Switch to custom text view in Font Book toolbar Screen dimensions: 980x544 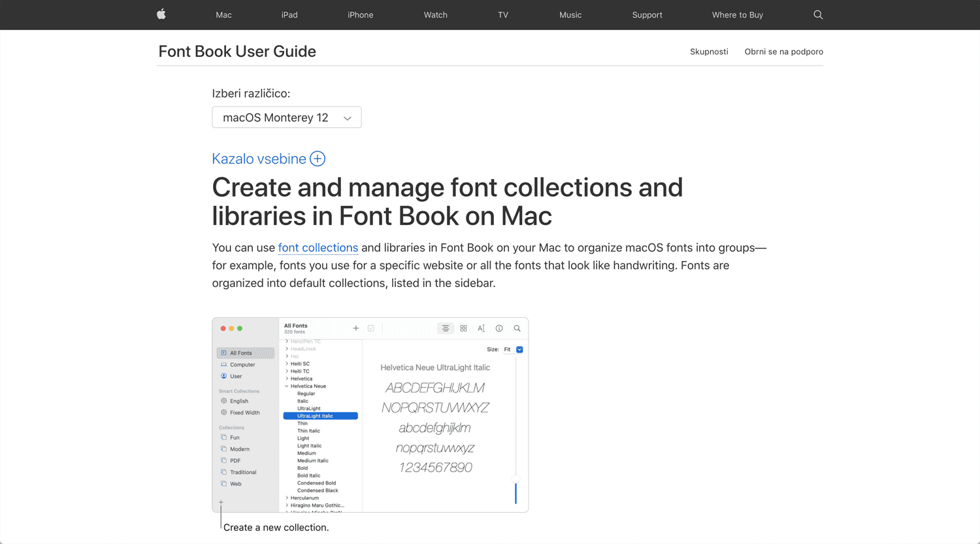click(x=482, y=328)
